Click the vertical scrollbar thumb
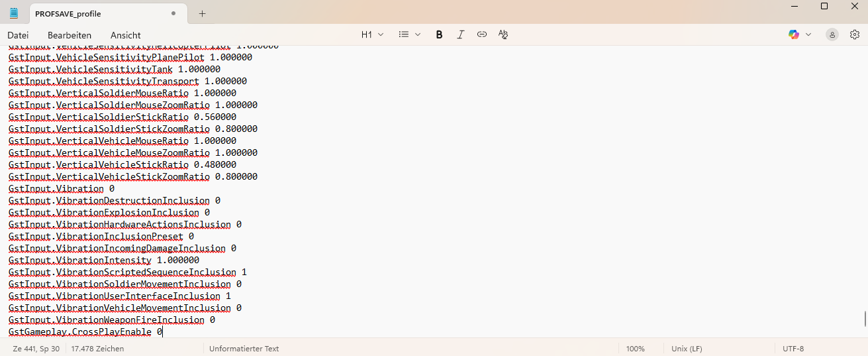868x356 pixels. [x=865, y=319]
